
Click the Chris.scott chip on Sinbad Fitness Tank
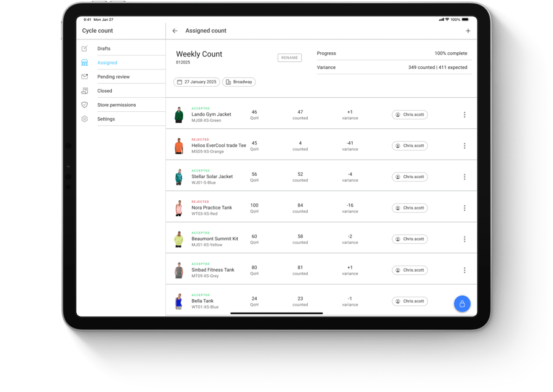click(x=409, y=270)
